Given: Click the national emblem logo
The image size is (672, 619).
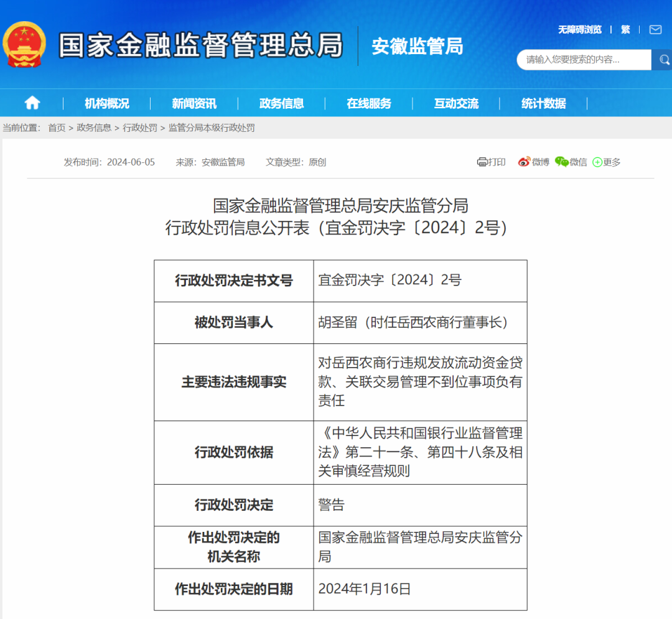Looking at the screenshot, I should click(24, 45).
